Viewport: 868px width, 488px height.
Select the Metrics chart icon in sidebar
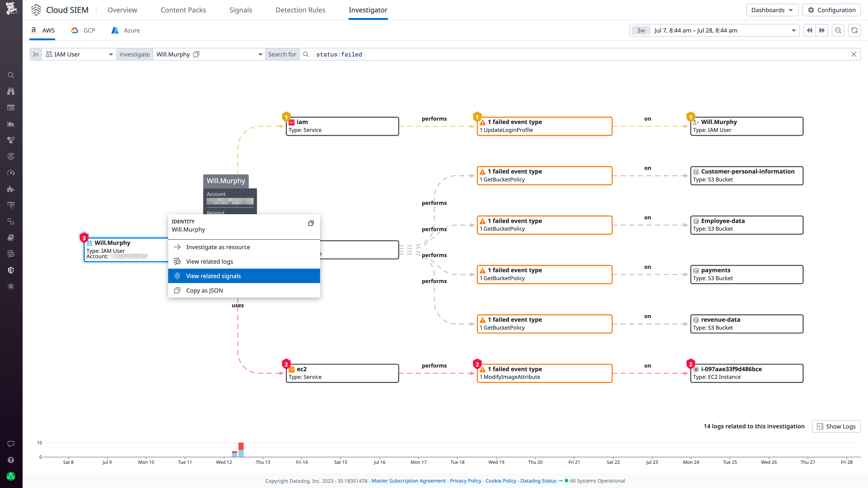point(11,124)
